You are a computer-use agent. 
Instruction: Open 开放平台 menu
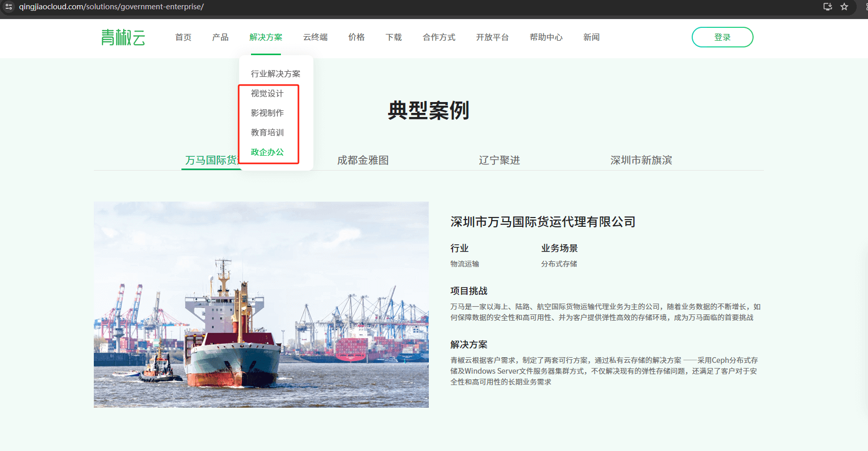pos(493,37)
